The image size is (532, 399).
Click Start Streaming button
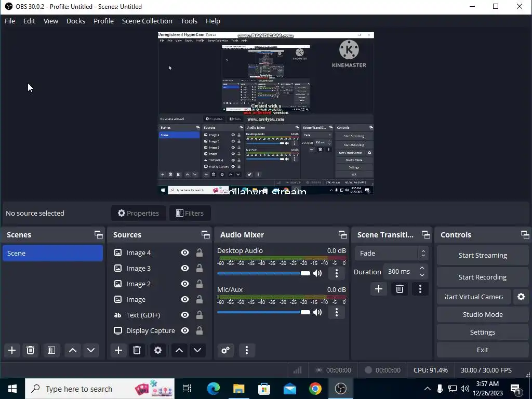[x=483, y=256]
